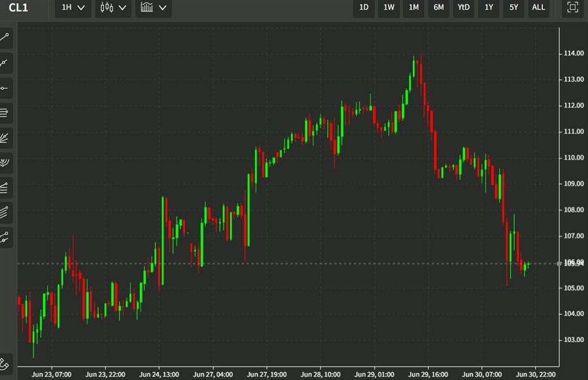Image resolution: width=588 pixels, height=380 pixels.
Task: Click the Jun 27, 04:00 time label
Action: tap(213, 374)
